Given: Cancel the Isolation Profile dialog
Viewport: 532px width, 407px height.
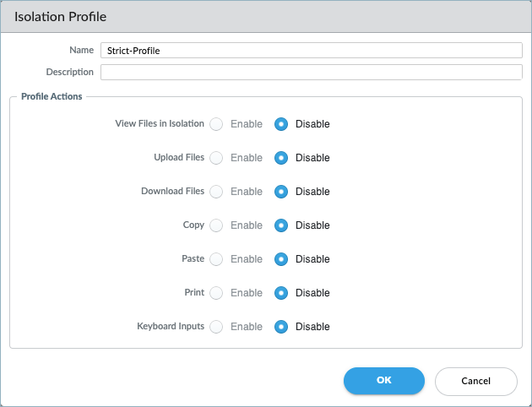Looking at the screenshot, I should pyautogui.click(x=475, y=381).
